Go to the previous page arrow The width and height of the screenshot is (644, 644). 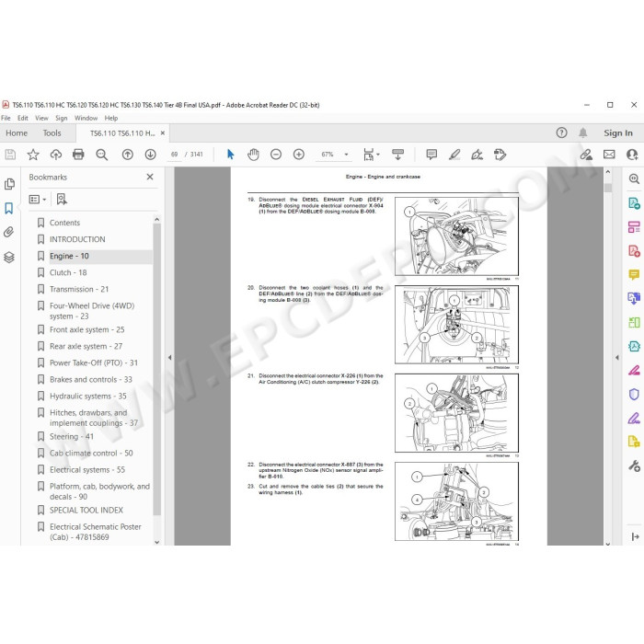click(128, 155)
